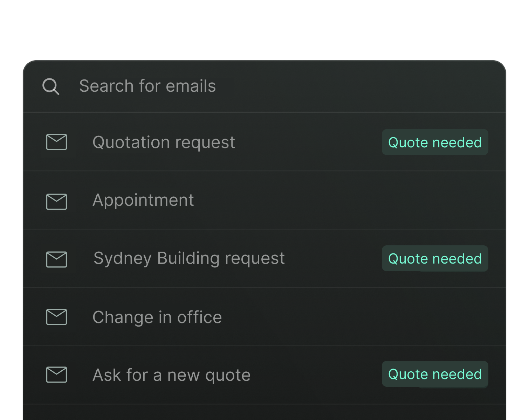Screen dimensions: 529x420
Task: Click the envelope icon beside Change in office
Action: tap(57, 317)
